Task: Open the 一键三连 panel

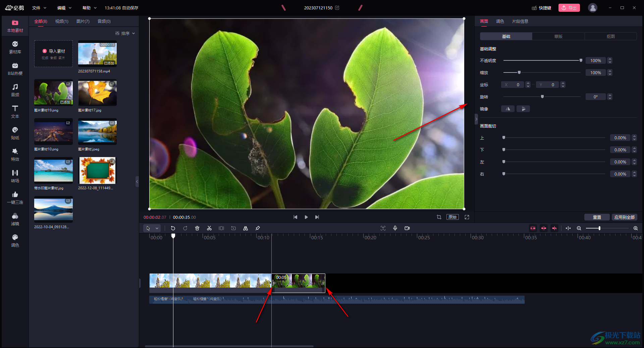Action: (15, 198)
